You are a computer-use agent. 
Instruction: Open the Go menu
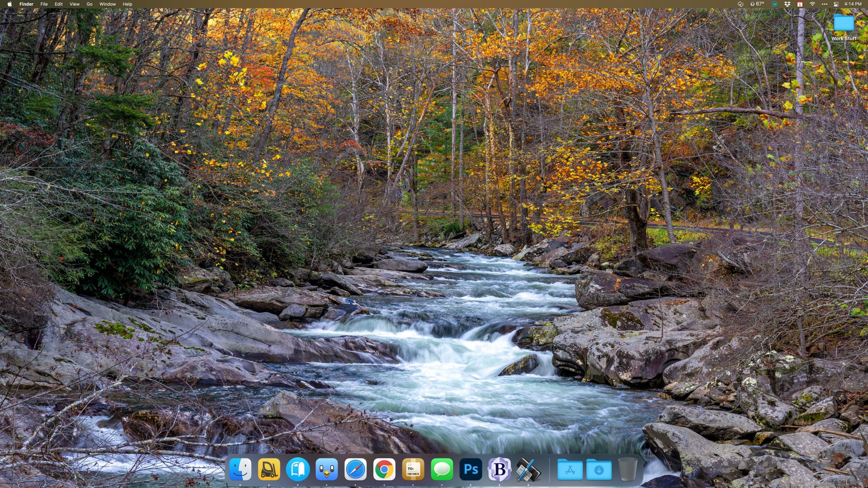89,4
